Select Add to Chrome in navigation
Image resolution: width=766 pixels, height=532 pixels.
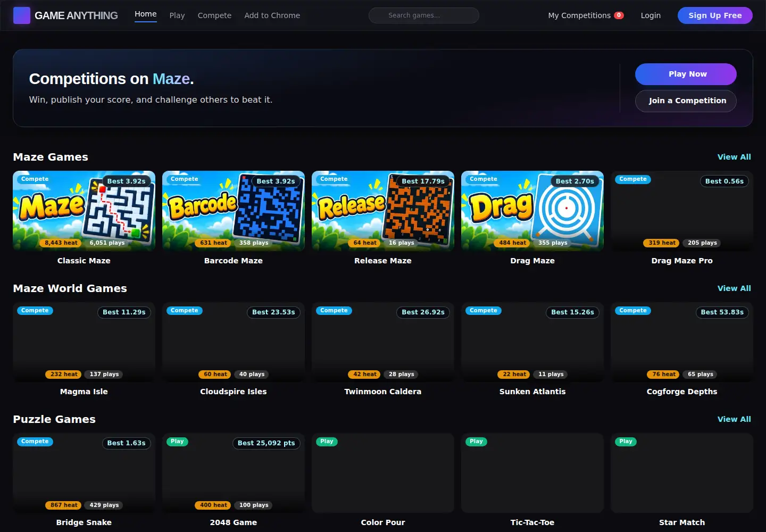pyautogui.click(x=272, y=15)
